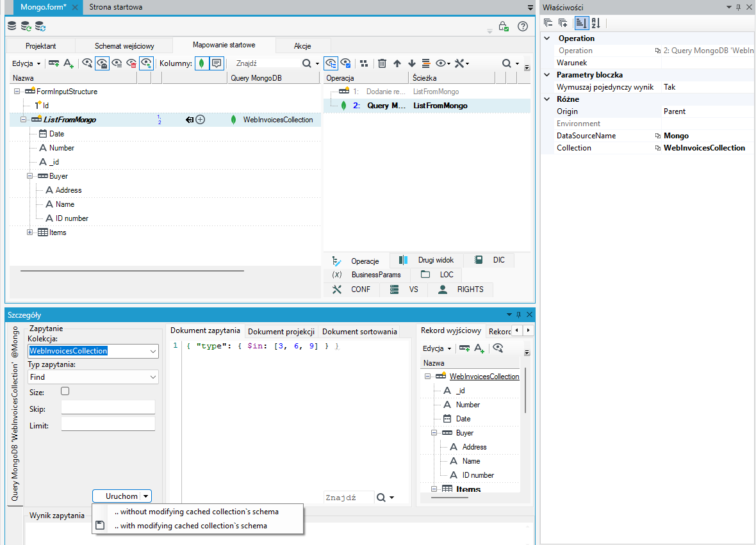The width and height of the screenshot is (756, 545).
Task: Toggle the comment column button next to Kolumny
Action: [217, 63]
